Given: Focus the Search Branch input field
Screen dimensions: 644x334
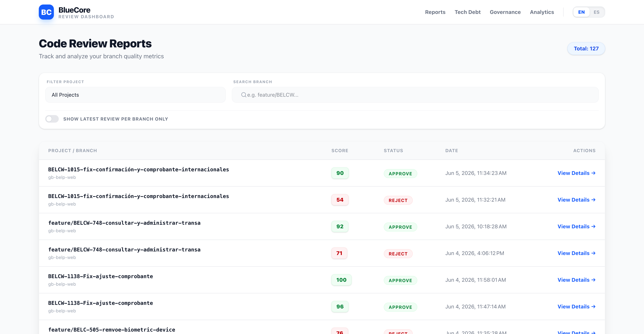Looking at the screenshot, I should click(415, 95).
